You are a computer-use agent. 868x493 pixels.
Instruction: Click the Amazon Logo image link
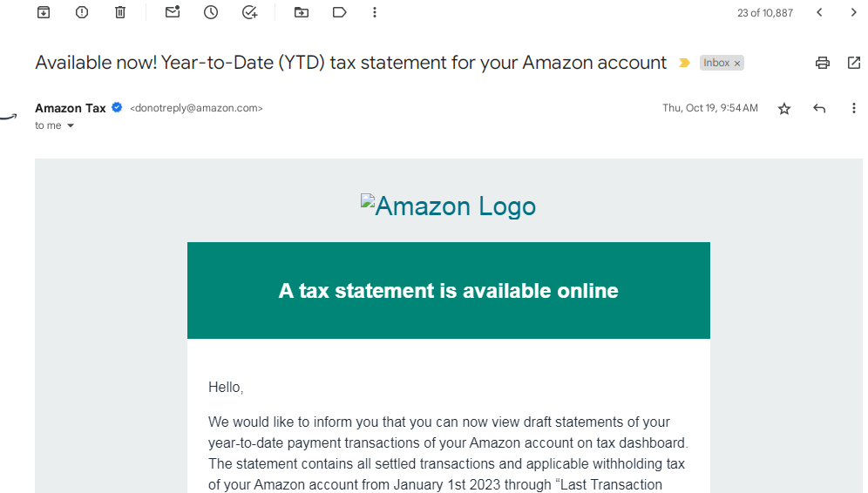449,206
